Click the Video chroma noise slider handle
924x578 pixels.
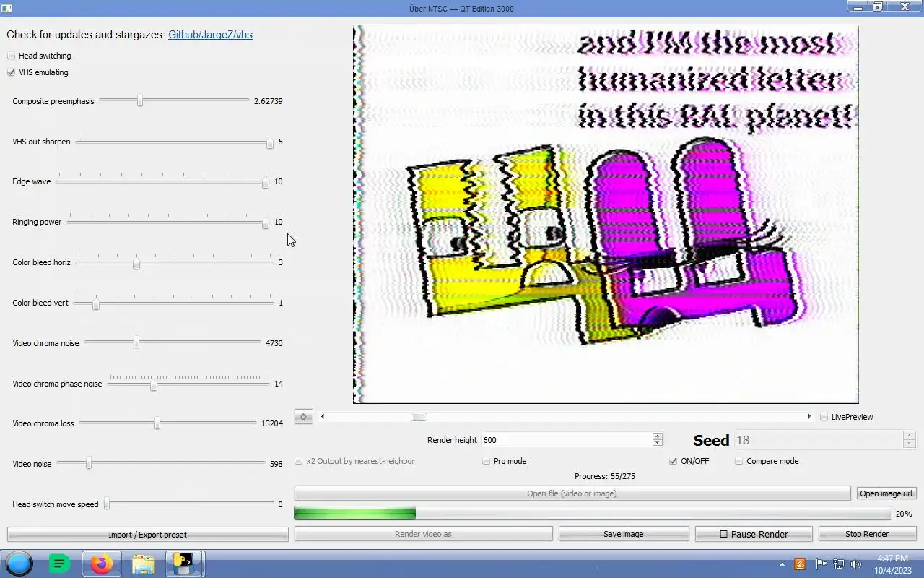[136, 343]
